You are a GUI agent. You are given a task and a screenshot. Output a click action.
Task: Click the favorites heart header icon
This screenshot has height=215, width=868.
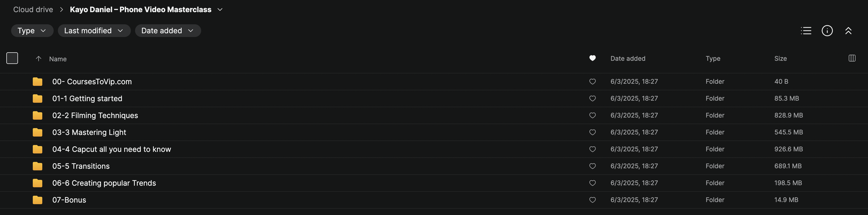(592, 58)
